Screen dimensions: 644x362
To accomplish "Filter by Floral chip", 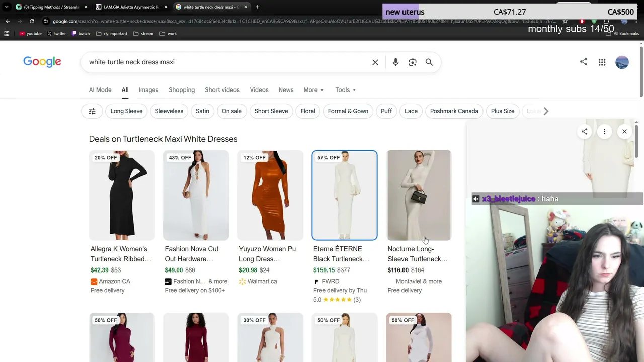I will pyautogui.click(x=308, y=111).
